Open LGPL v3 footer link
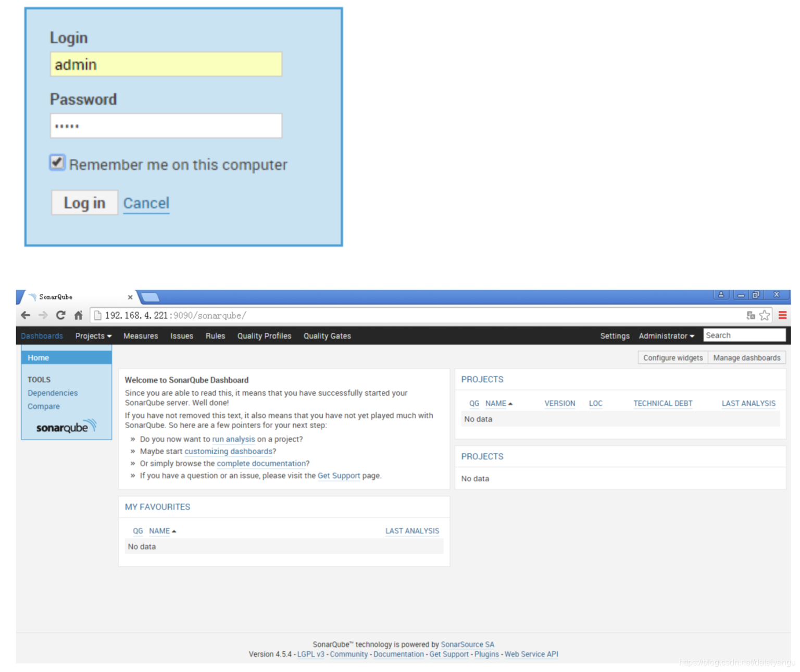This screenshot has width=800, height=672. tap(310, 654)
